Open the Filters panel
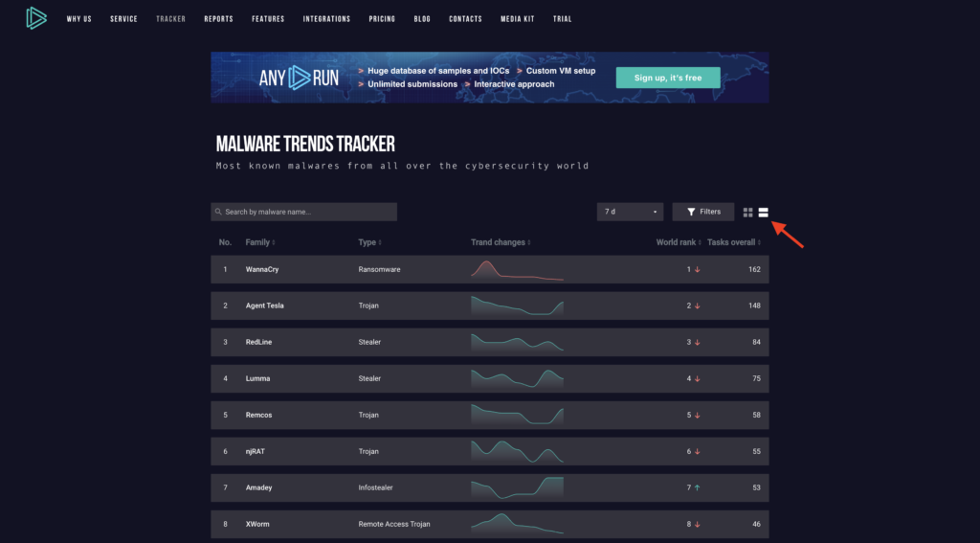This screenshot has height=543, width=980. [703, 212]
